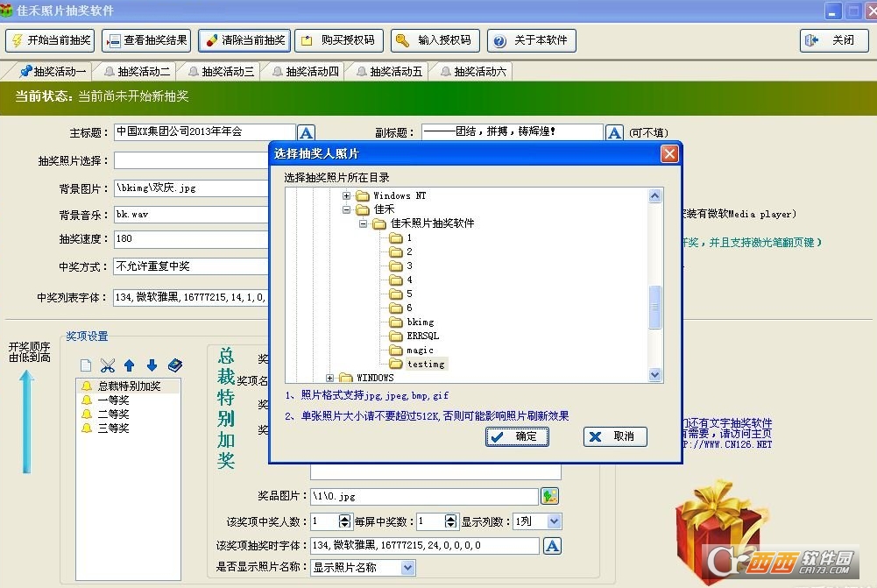Open font picker for 该奖项抽奖时字体
Viewport: 877px width, 588px height.
click(x=552, y=546)
